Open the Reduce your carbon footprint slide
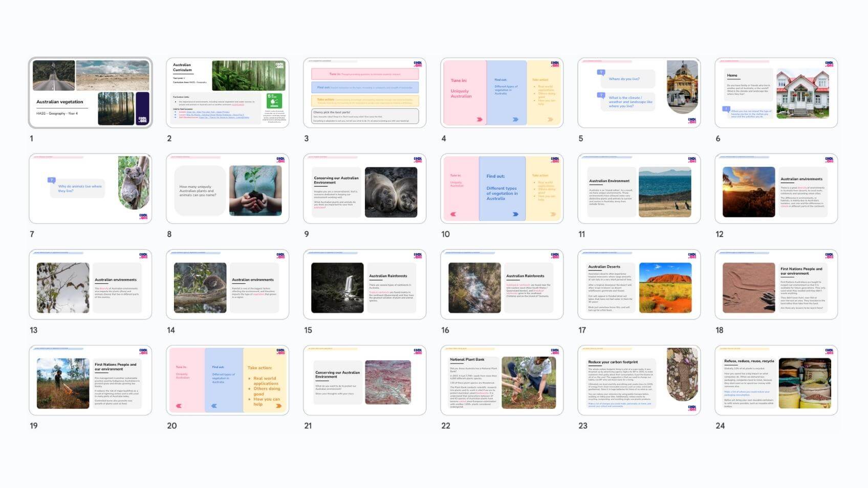 [x=639, y=380]
